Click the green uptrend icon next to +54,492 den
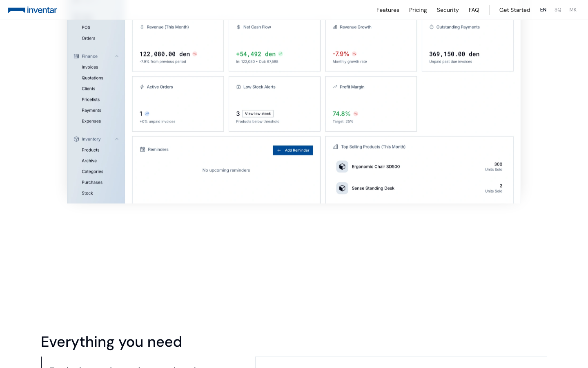 click(281, 54)
